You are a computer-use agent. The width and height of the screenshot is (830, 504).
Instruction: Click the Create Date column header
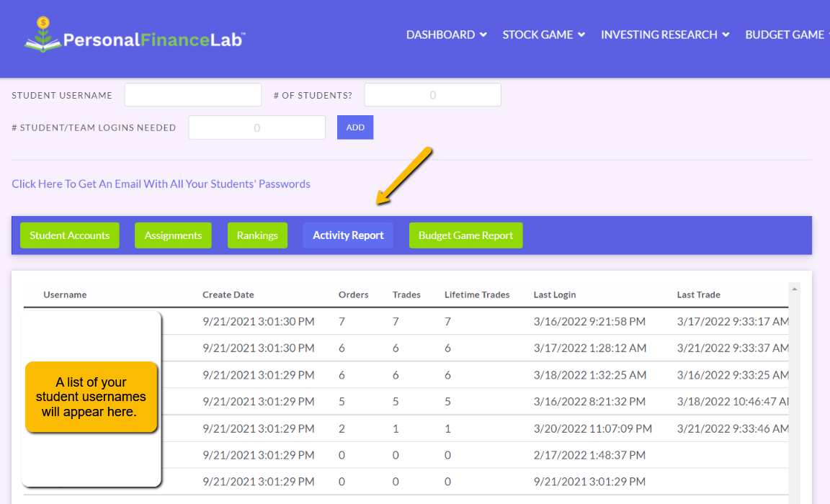tap(228, 294)
